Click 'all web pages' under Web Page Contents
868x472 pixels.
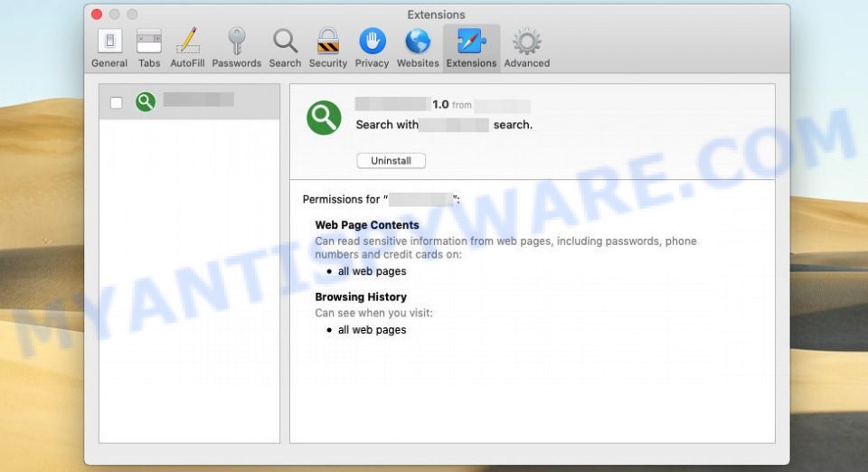tap(372, 271)
